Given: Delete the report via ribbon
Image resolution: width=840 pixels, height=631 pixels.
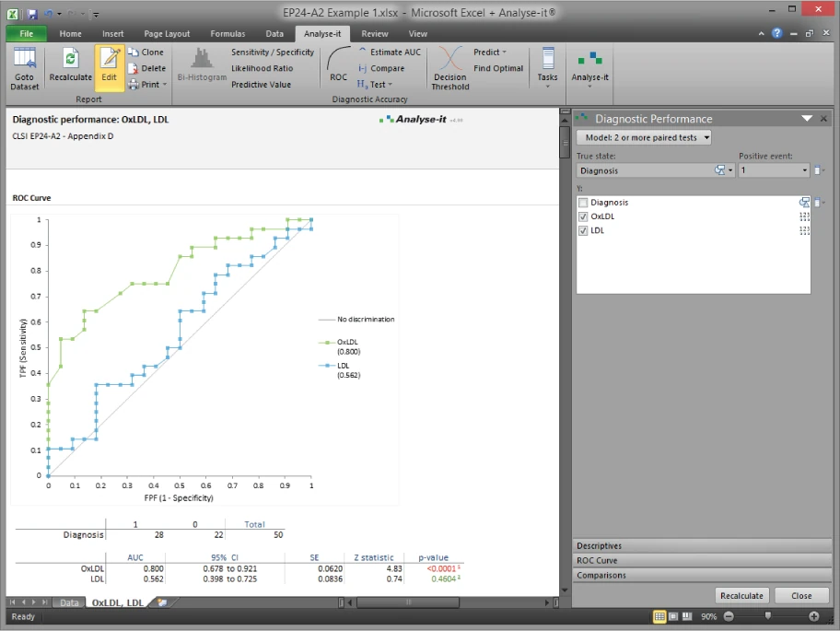Looking at the screenshot, I should click(146, 68).
